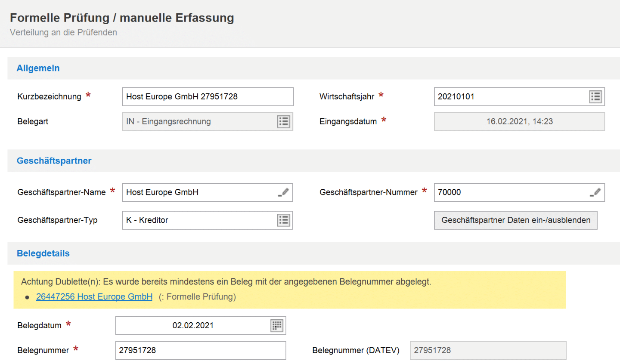The image size is (620, 364).
Task: Click pencil icon in Geschäftspartner-Name field
Action: [283, 192]
